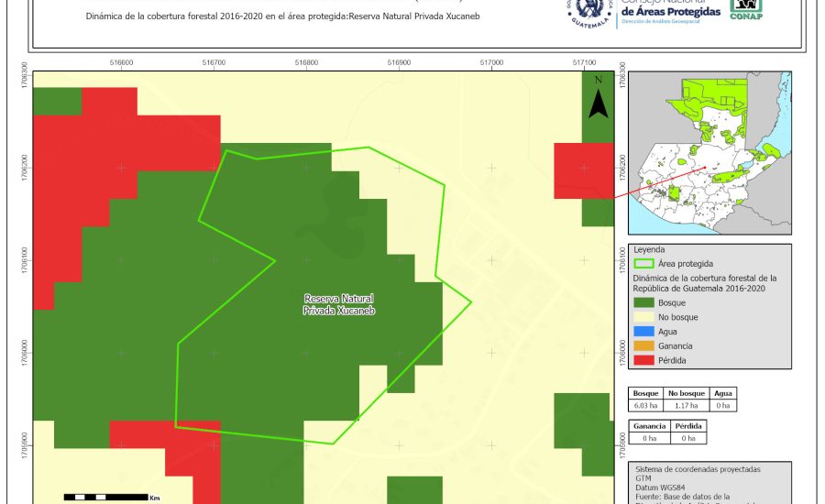Click the Reserva Natural Privada Xucaneb map label
This screenshot has width=825, height=504.
pyautogui.click(x=338, y=304)
